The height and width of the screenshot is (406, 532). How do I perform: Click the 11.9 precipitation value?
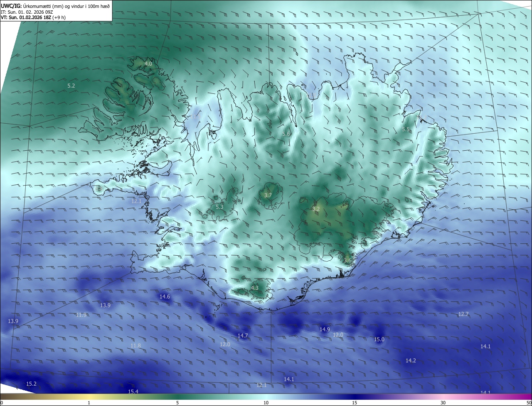pos(81,315)
